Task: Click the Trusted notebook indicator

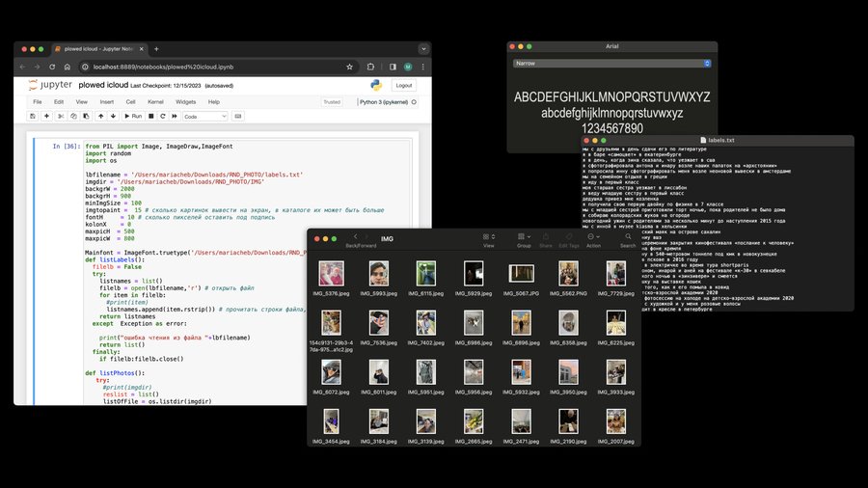Action: click(332, 102)
